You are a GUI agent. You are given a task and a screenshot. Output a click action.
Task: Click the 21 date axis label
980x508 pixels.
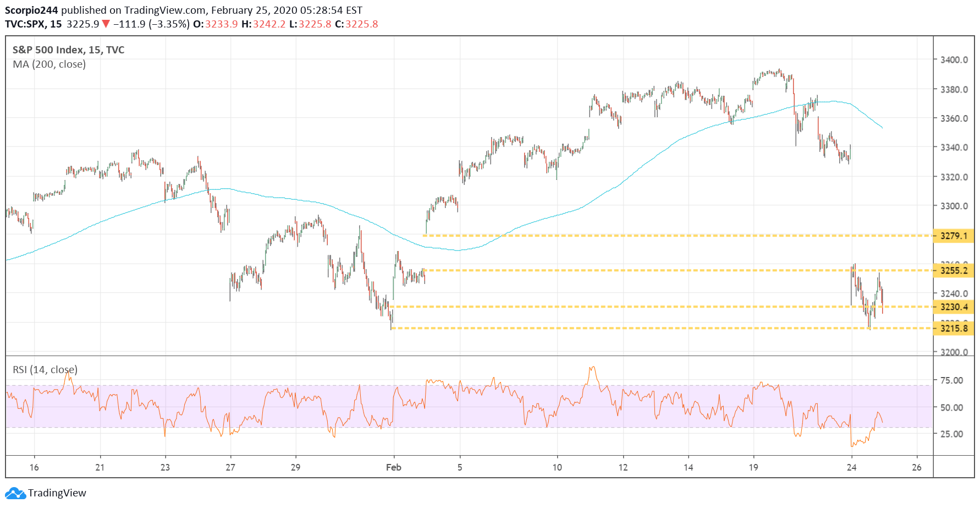[x=100, y=467]
